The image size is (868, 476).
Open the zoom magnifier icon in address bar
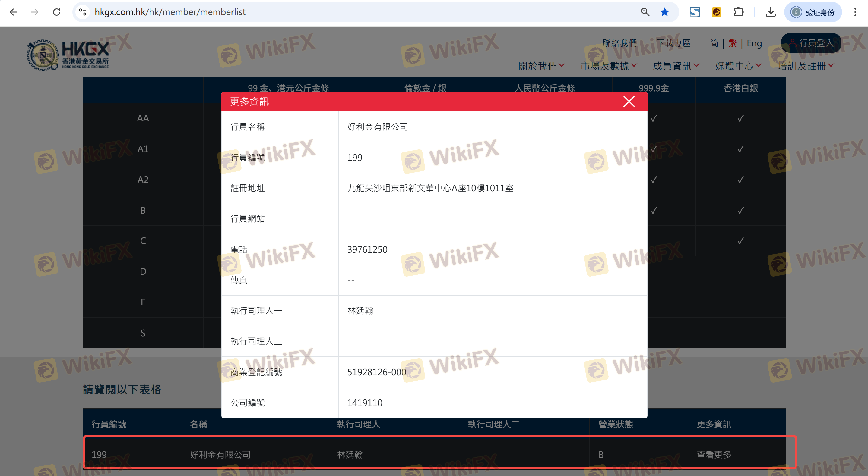645,12
